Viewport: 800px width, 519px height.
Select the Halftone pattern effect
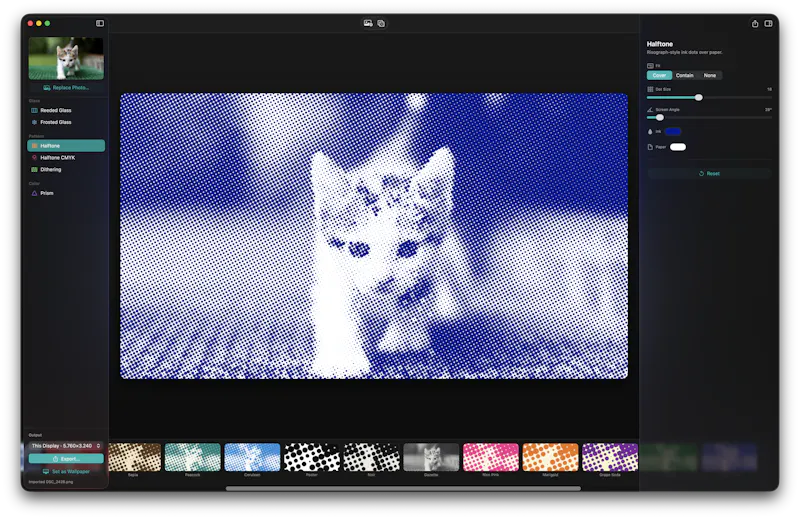[x=66, y=145]
